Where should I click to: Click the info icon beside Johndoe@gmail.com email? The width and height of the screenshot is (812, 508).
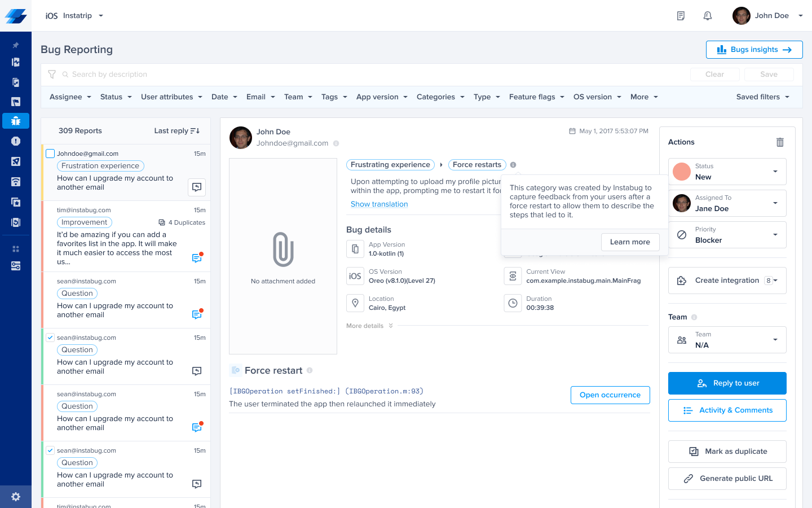(x=336, y=143)
